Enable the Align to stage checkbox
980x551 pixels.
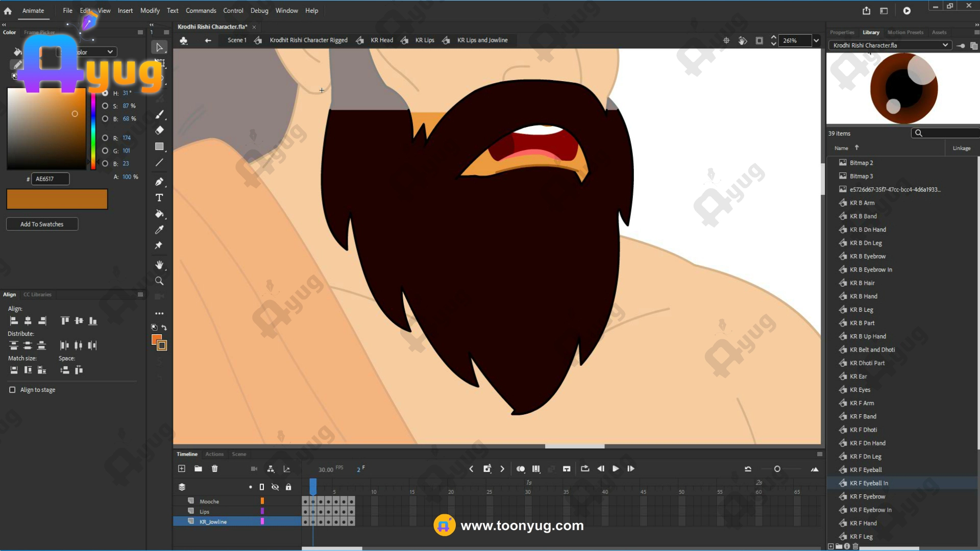coord(12,390)
